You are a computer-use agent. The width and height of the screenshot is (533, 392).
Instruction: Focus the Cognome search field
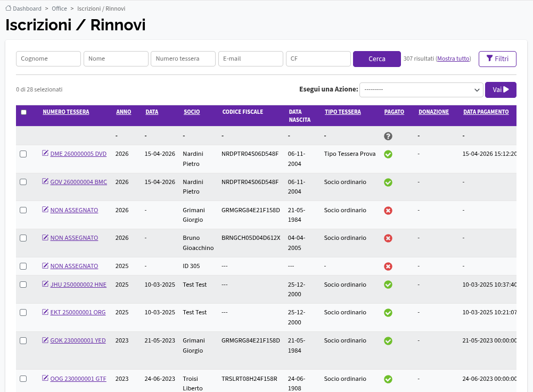pos(48,59)
